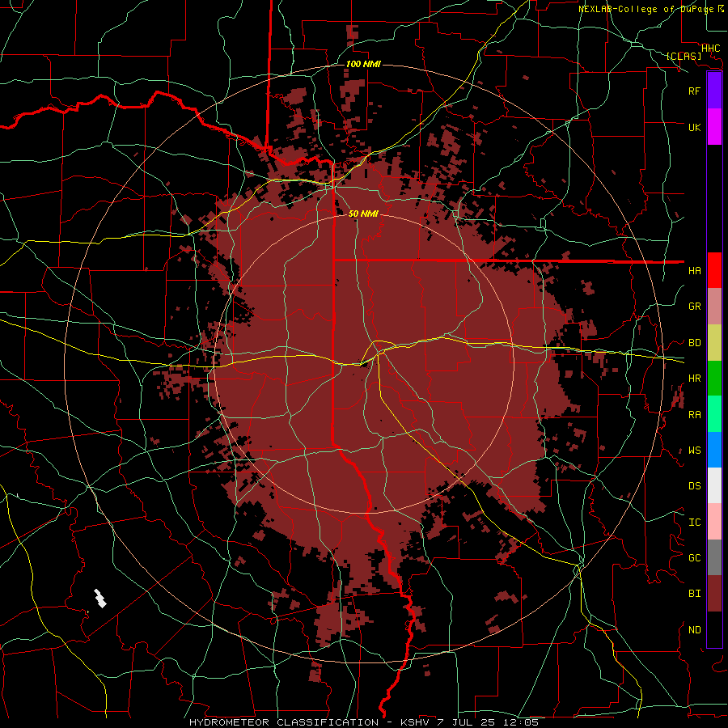Click the RF legend label
This screenshot has height=728, width=728.
pos(695,91)
